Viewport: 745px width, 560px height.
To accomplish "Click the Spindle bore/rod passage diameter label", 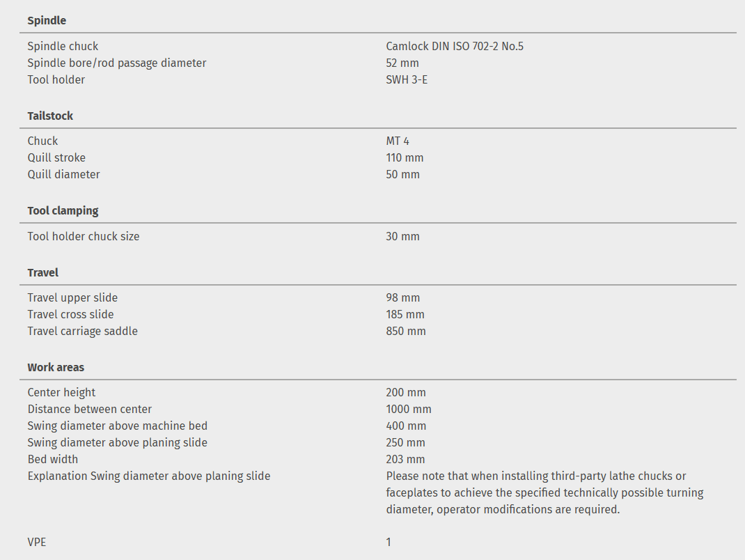I will 117,63.
